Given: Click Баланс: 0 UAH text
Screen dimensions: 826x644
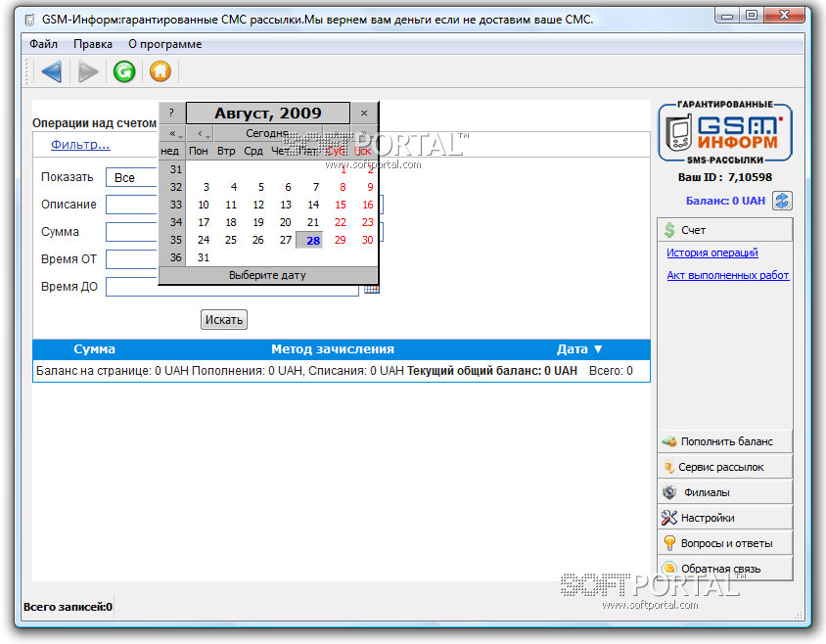Looking at the screenshot, I should click(725, 201).
